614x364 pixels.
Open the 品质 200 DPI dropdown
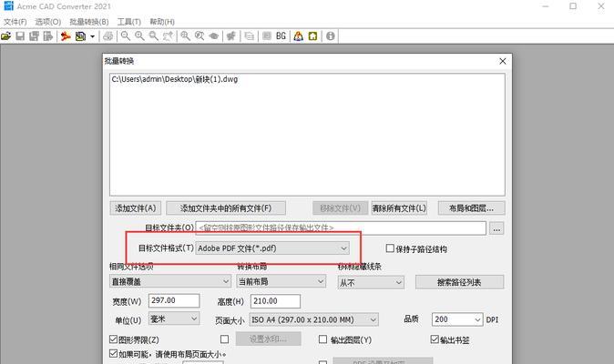[457, 319]
